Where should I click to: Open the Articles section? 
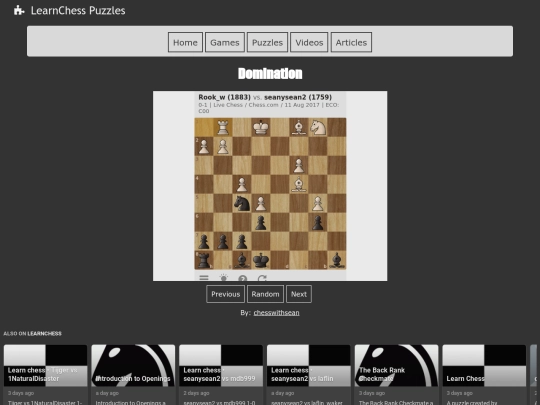351,42
